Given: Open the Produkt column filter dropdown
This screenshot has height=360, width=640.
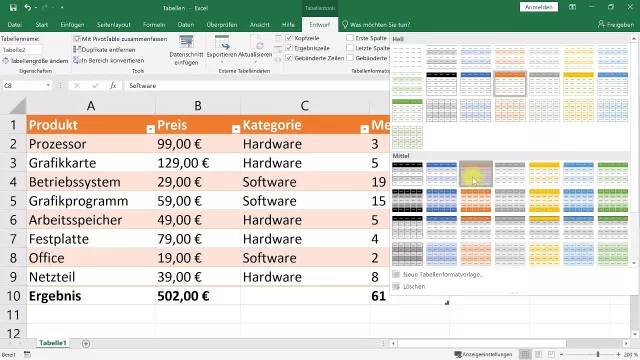Looking at the screenshot, I should point(150,129).
